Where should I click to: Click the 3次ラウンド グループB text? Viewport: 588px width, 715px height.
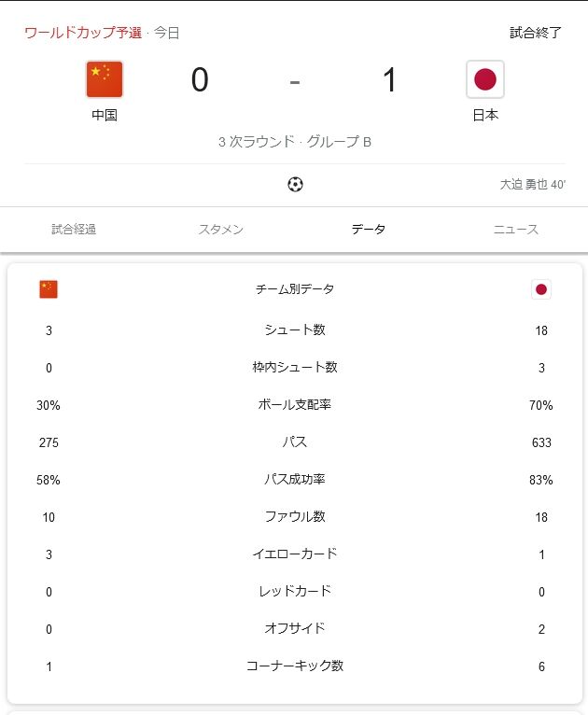point(295,143)
